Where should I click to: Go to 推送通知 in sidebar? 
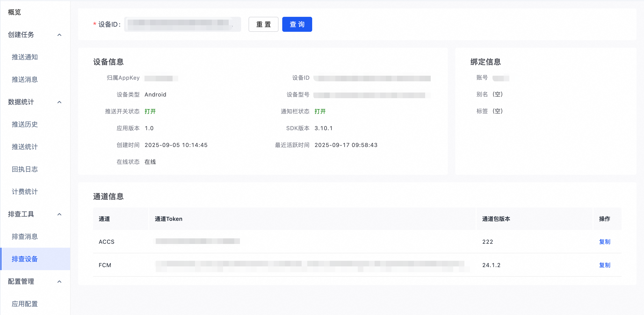(x=25, y=57)
